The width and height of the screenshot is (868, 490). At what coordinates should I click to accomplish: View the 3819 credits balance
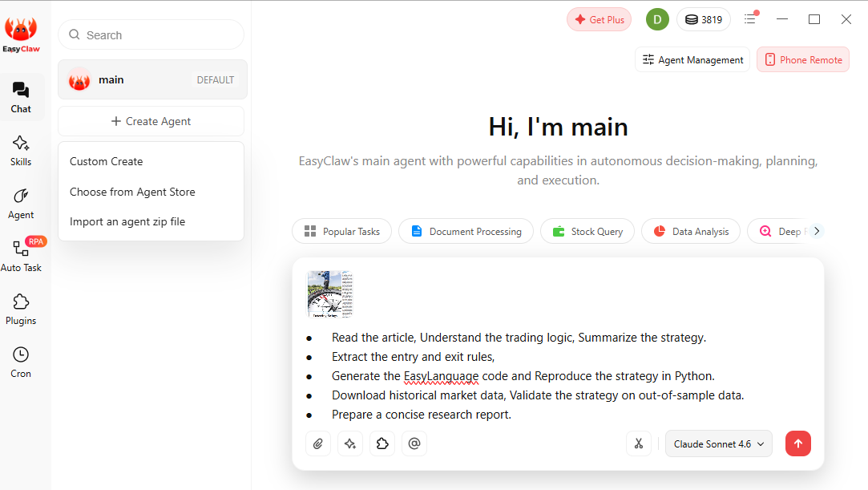704,19
